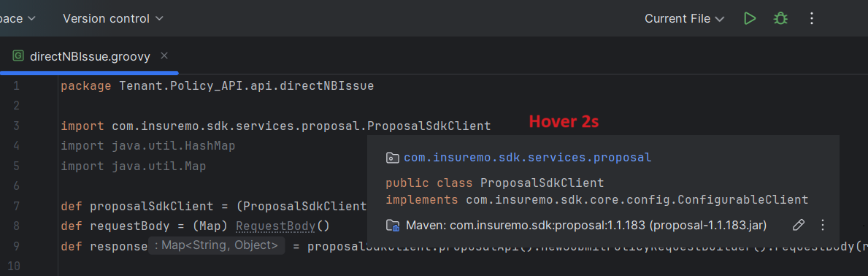Screen dimensions: 868x276
Task: Click the Maven library icon in popup
Action: point(393,225)
